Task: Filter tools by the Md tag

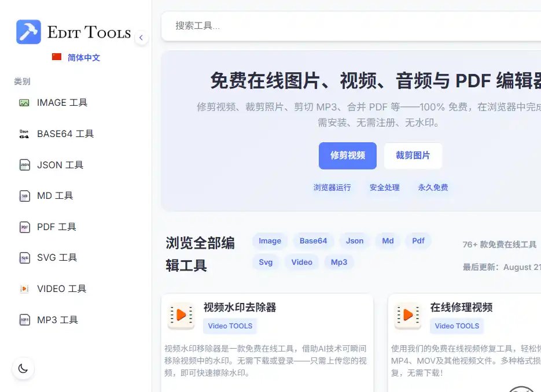Action: click(388, 241)
